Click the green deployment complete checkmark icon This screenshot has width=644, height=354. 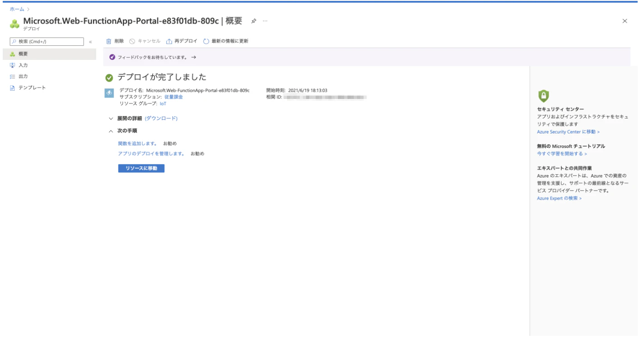(x=109, y=78)
